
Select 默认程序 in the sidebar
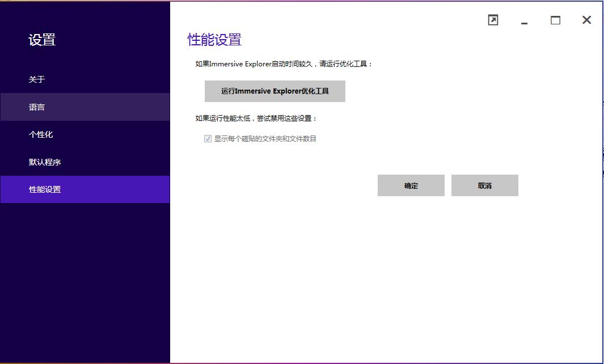tap(45, 162)
